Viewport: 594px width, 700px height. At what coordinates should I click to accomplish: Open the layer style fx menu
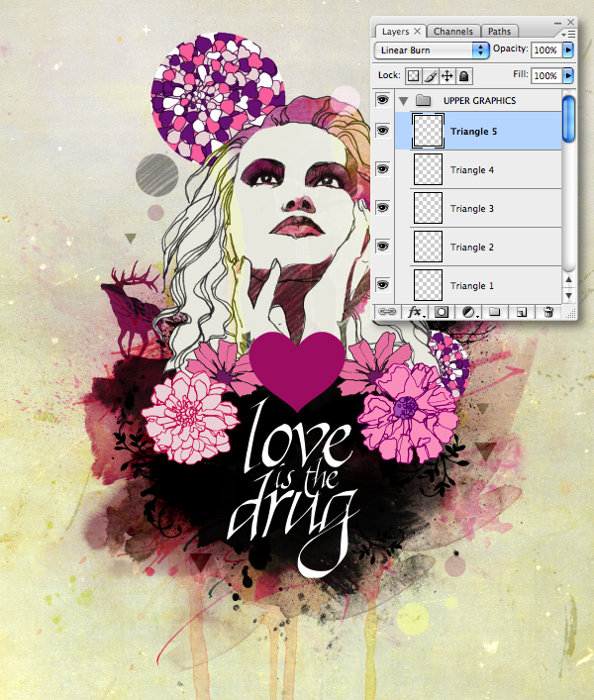coord(415,312)
